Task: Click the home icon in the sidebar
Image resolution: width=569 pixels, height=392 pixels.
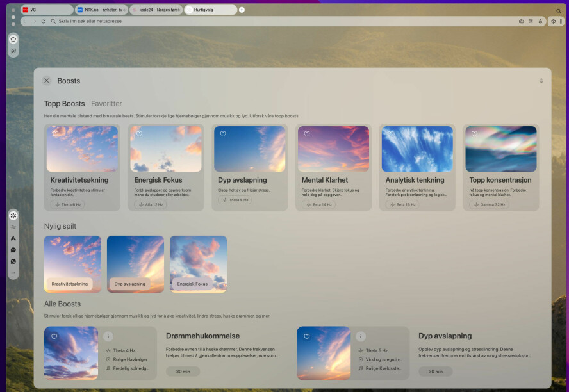Action: point(13,39)
